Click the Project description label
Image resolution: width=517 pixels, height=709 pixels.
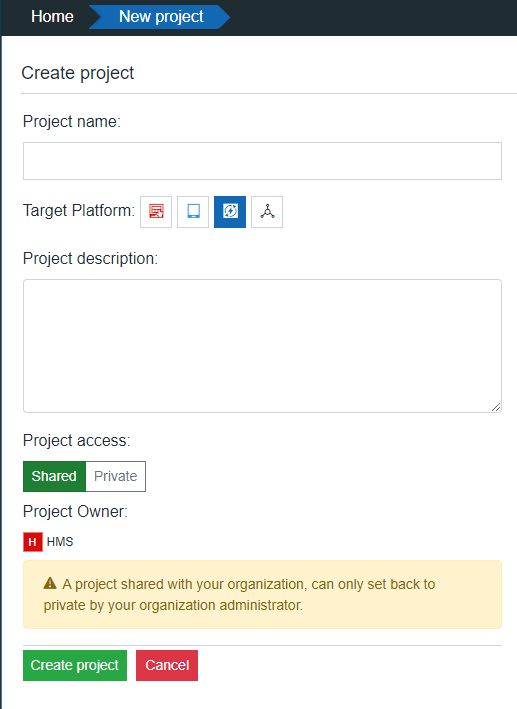pyautogui.click(x=90, y=259)
